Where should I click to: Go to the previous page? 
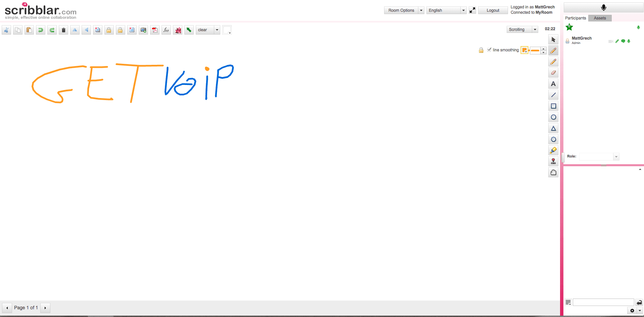click(x=7, y=308)
